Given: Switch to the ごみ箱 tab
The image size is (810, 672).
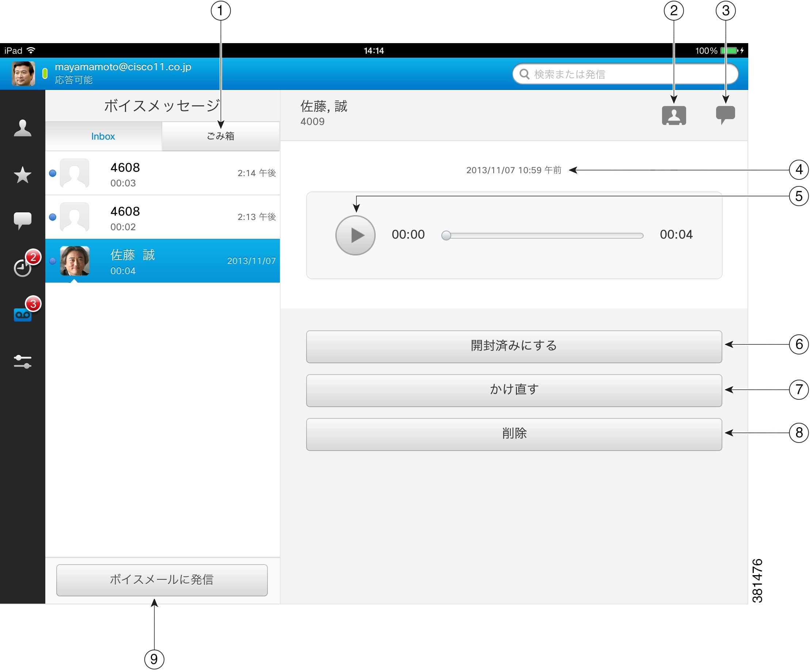Looking at the screenshot, I should (220, 136).
